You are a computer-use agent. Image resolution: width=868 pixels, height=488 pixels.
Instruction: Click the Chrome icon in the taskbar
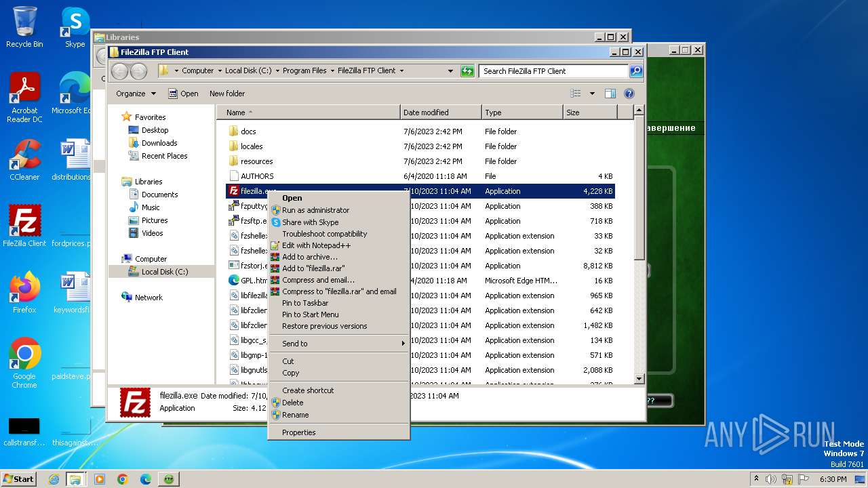pos(123,479)
